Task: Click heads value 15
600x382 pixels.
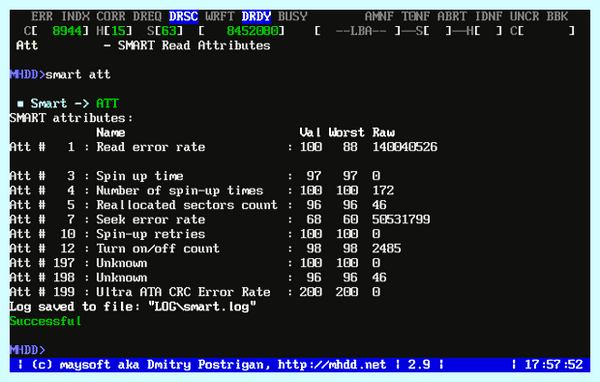Action: 118,31
